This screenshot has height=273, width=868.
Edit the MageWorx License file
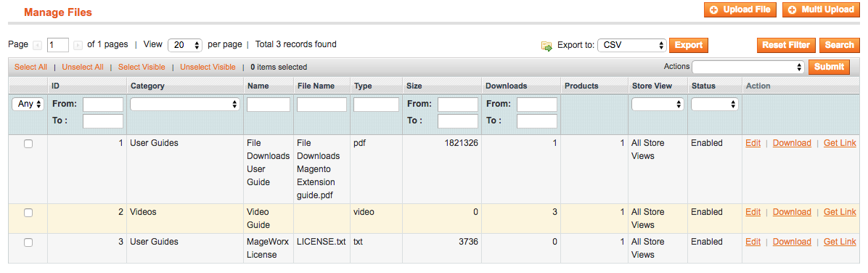pyautogui.click(x=753, y=242)
